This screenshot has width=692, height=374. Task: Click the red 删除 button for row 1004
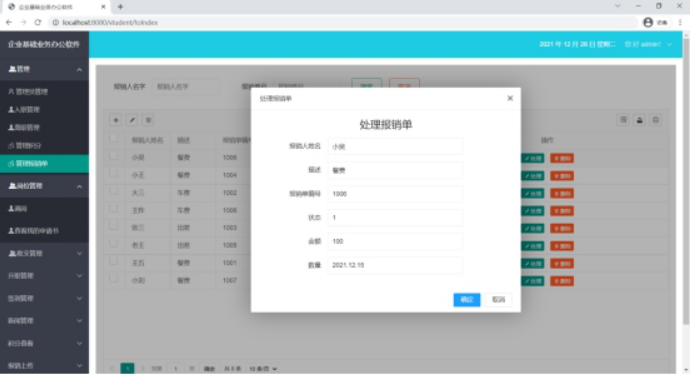coord(562,176)
